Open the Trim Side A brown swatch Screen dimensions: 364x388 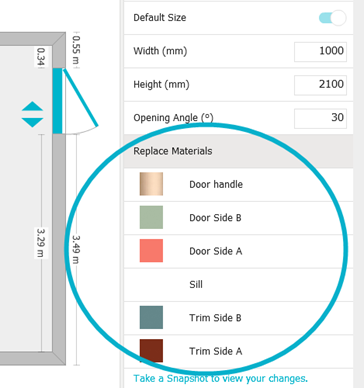coord(151,351)
